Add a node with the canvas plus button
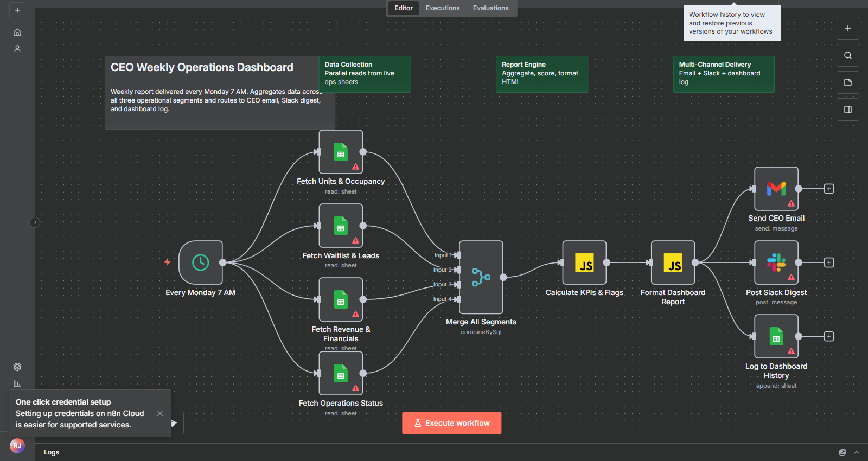The height and width of the screenshot is (461, 868). pyautogui.click(x=848, y=28)
